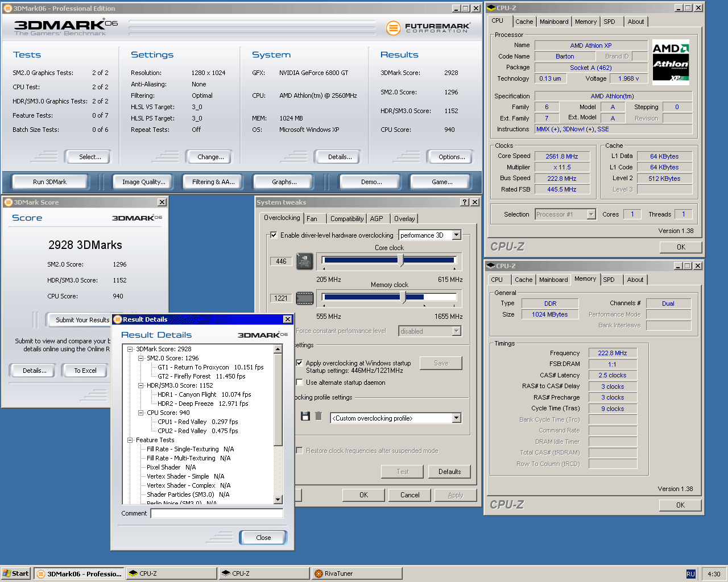Open Image Quality settings
This screenshot has width=728, height=582.
pyautogui.click(x=144, y=182)
